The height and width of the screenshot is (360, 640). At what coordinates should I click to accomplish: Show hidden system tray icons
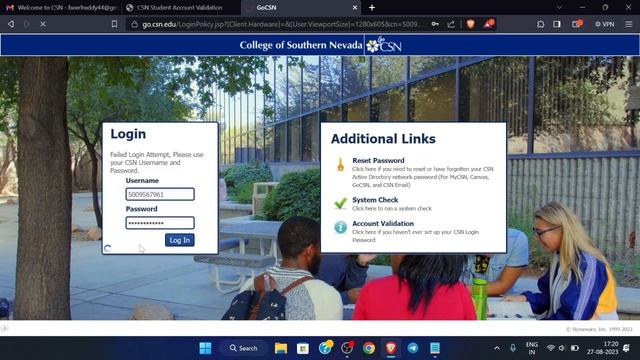[497, 348]
